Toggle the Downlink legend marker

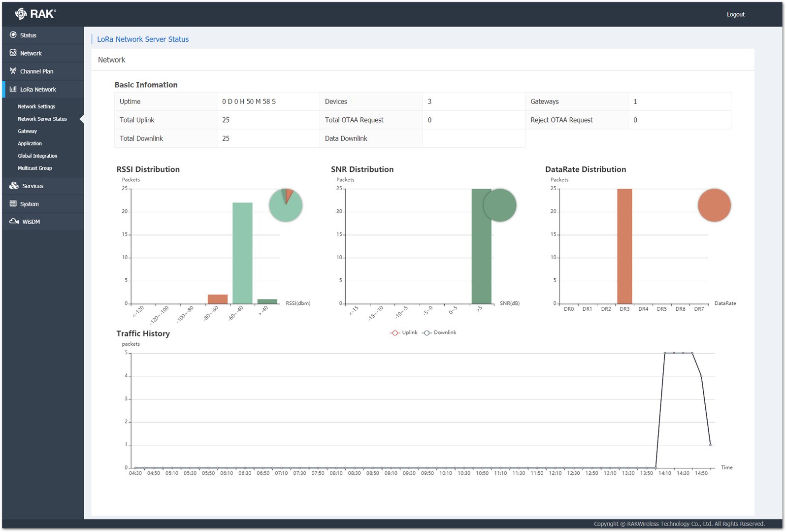[427, 333]
